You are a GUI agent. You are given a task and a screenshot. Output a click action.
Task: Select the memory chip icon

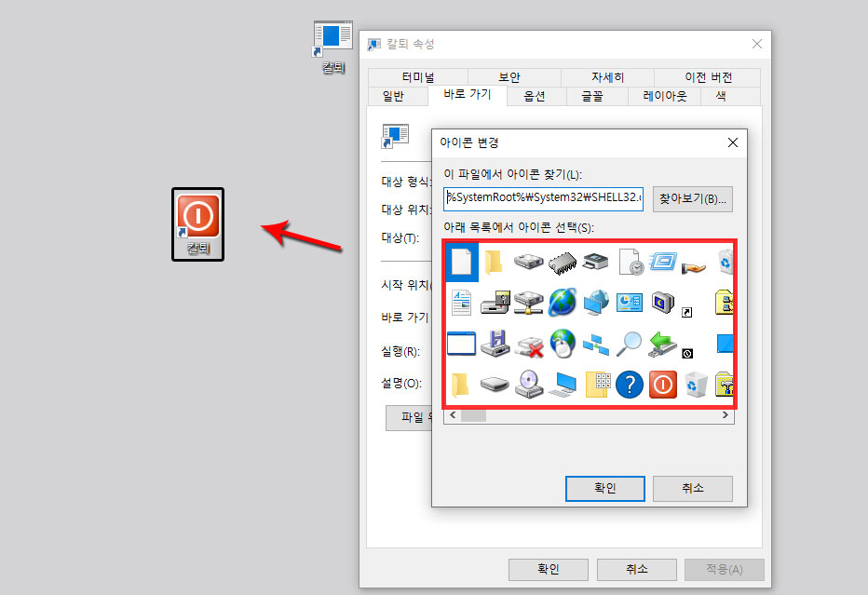(561, 263)
